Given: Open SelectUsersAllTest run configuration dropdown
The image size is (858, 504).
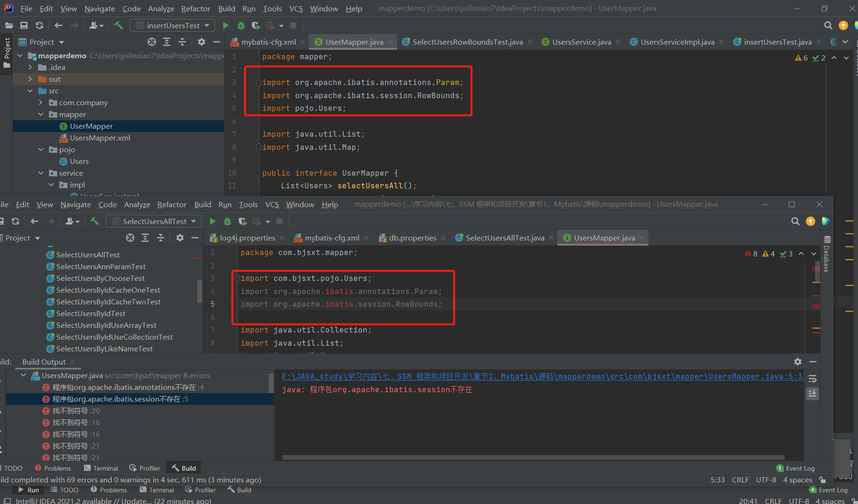Looking at the screenshot, I should (x=154, y=221).
